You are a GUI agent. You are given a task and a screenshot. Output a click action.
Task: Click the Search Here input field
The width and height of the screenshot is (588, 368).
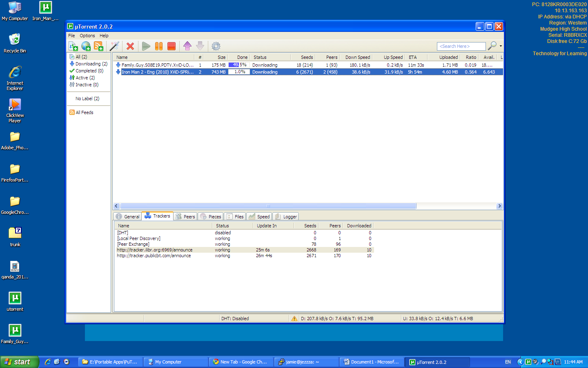(x=461, y=46)
